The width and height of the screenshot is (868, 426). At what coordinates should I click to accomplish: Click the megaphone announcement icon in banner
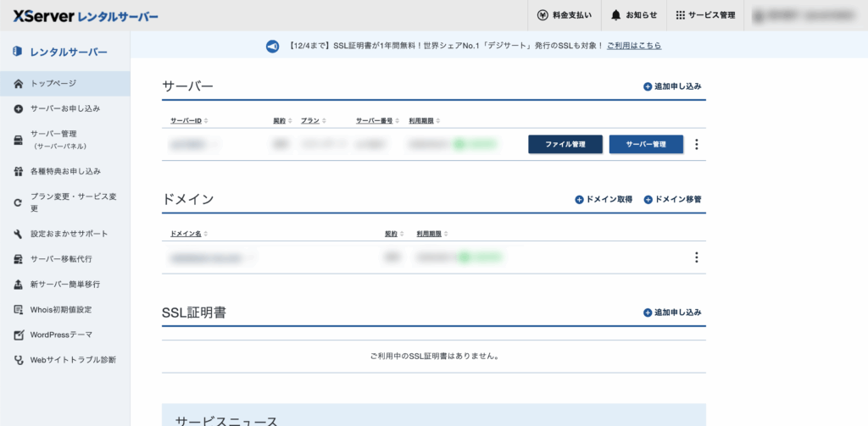272,46
